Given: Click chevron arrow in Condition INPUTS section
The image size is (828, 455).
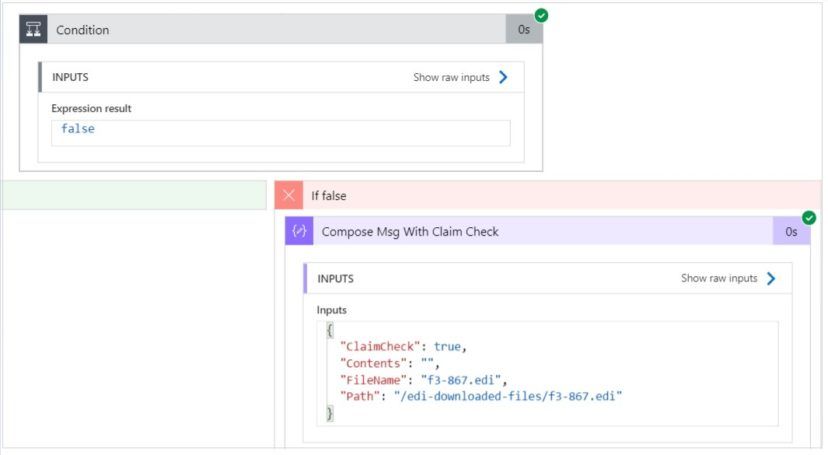Looking at the screenshot, I should (x=503, y=77).
